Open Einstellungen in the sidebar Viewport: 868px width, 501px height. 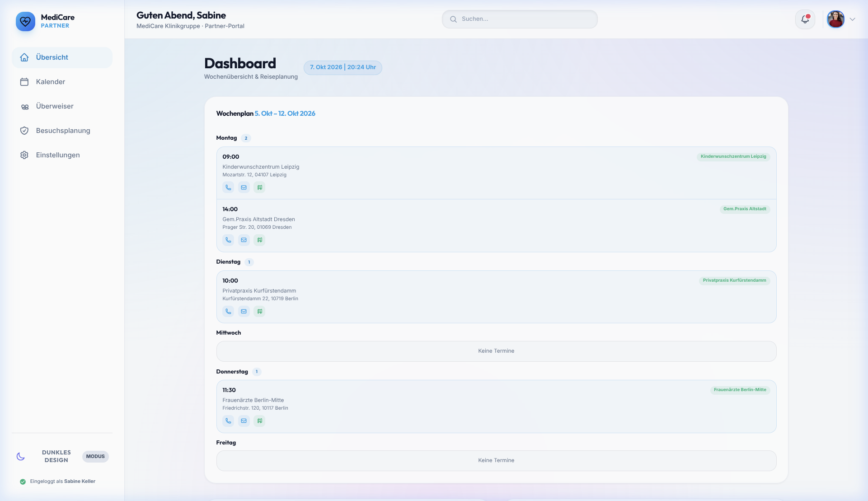tap(62, 155)
